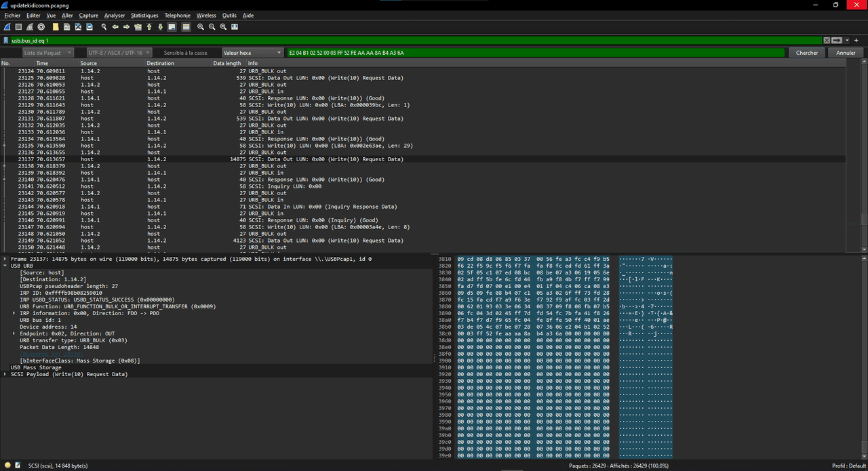The image size is (868, 471).
Task: Click the capture options gear icon
Action: pyautogui.click(x=41, y=27)
